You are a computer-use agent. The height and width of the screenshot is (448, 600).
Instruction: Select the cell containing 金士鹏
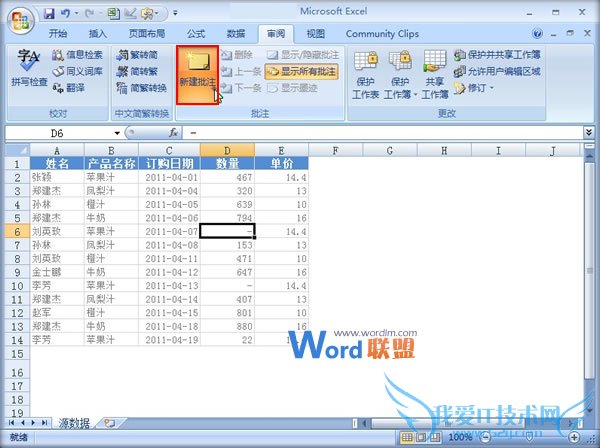[57, 272]
